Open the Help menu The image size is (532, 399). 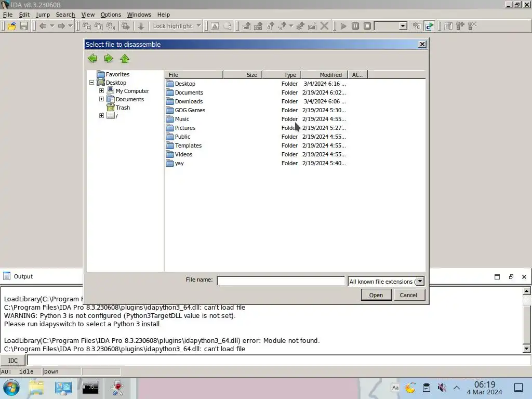[164, 15]
